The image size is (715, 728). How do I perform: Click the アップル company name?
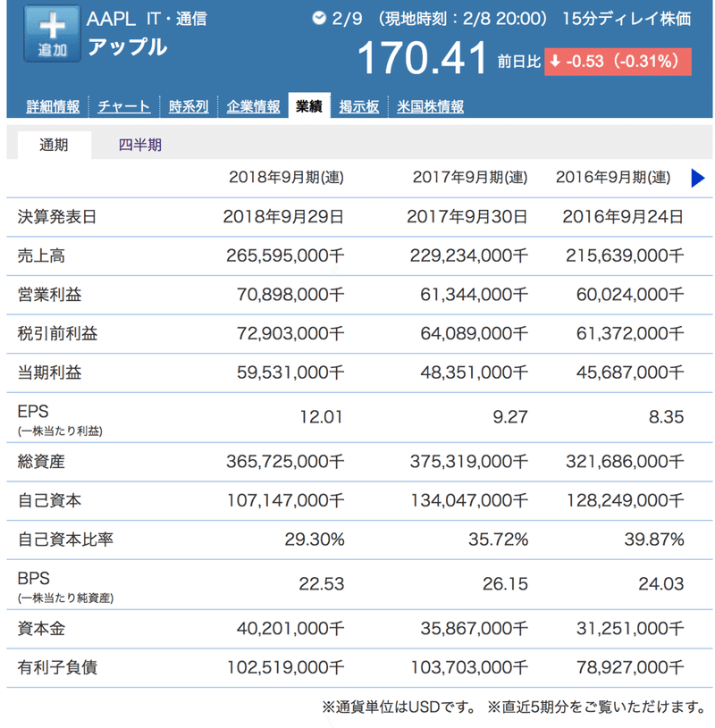127,46
